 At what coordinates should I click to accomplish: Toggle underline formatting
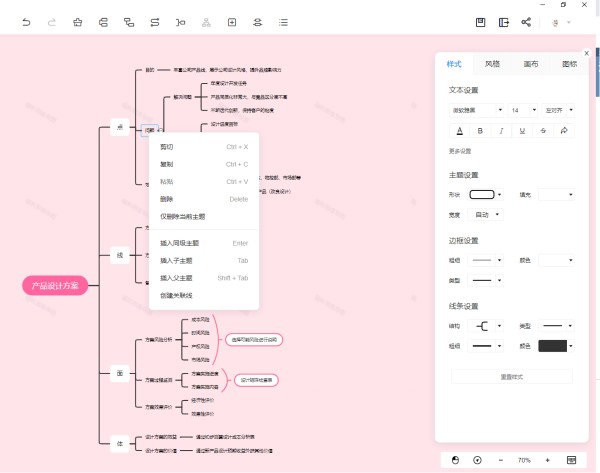pos(522,131)
